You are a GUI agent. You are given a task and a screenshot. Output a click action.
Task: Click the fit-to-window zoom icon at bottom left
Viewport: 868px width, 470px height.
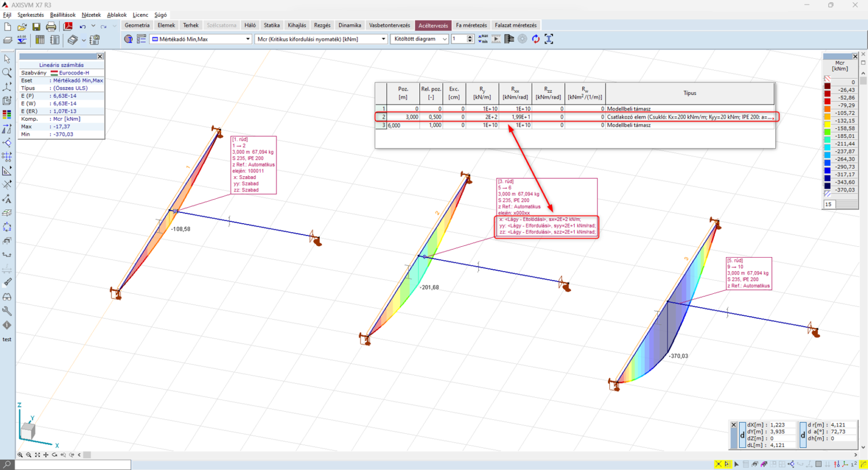click(37, 455)
